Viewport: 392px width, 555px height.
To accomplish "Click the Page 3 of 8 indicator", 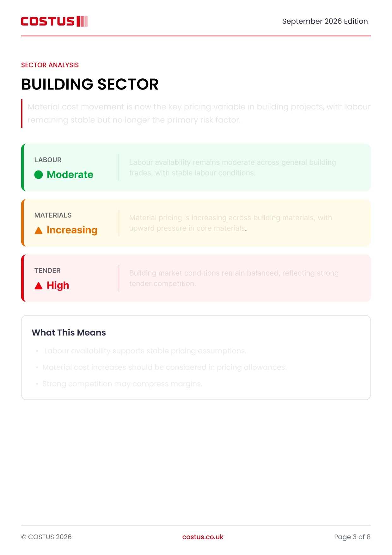I will pyautogui.click(x=352, y=537).
